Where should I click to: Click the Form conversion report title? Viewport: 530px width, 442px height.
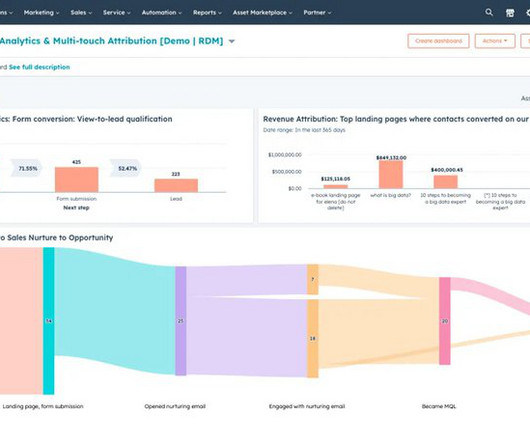(x=86, y=119)
